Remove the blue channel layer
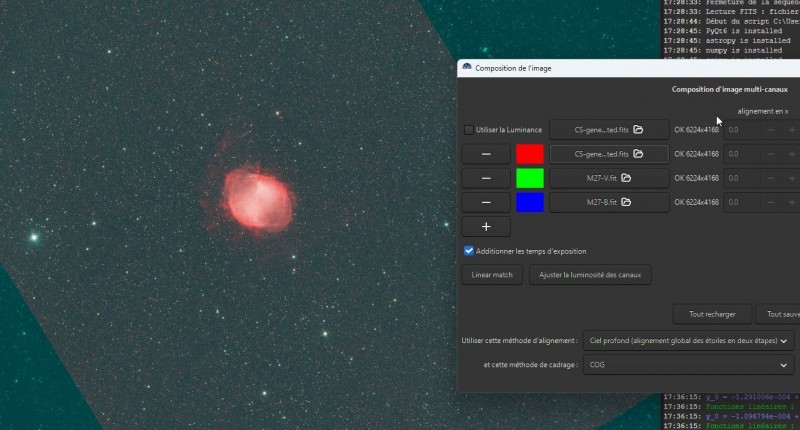 [486, 203]
